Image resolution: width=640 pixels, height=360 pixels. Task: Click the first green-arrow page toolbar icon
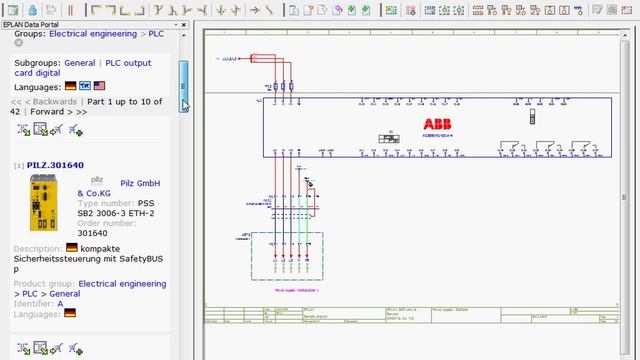click(352, 10)
